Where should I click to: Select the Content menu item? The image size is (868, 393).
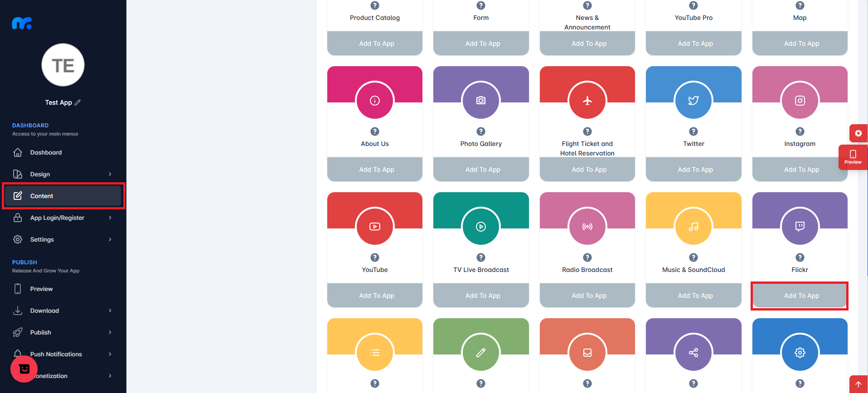tap(42, 196)
